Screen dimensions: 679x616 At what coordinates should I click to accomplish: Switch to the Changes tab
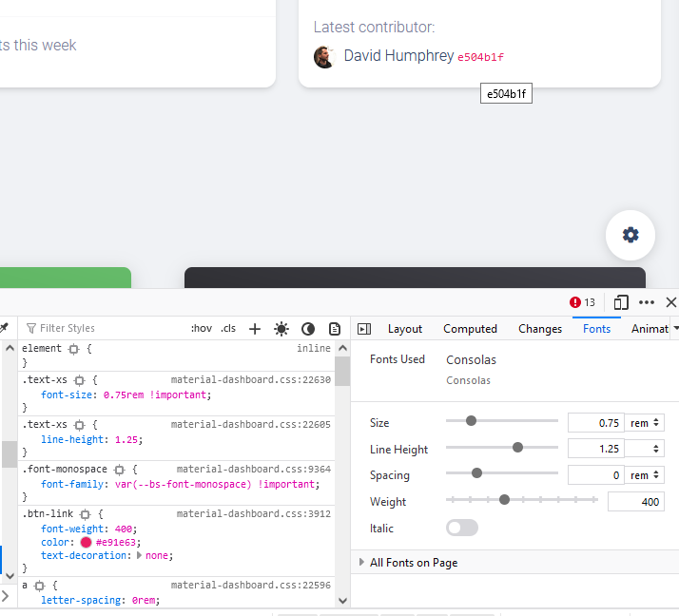coord(540,329)
